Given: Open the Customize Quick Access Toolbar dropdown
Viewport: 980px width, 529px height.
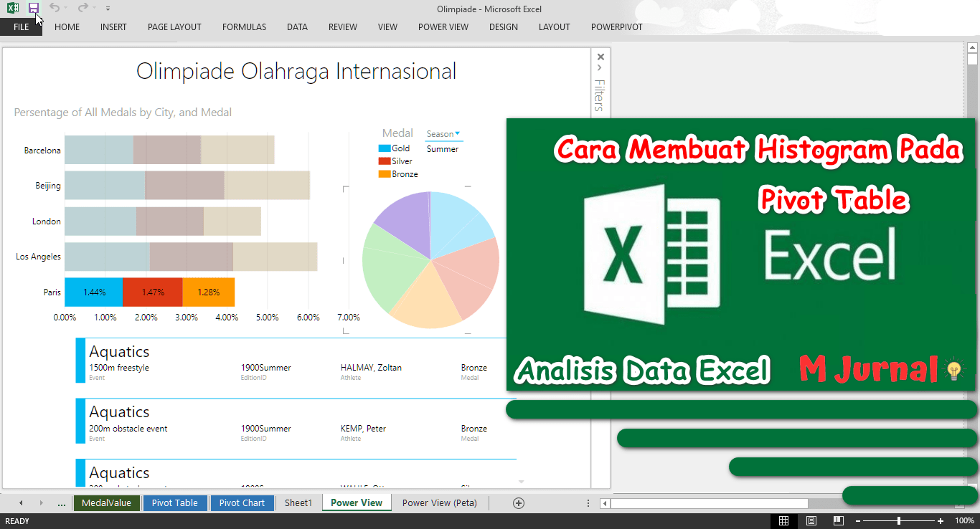Looking at the screenshot, I should click(x=108, y=8).
